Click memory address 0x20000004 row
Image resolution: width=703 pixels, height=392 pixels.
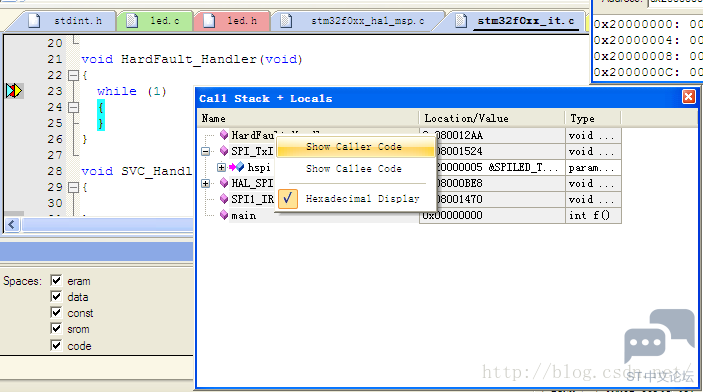[x=648, y=40]
